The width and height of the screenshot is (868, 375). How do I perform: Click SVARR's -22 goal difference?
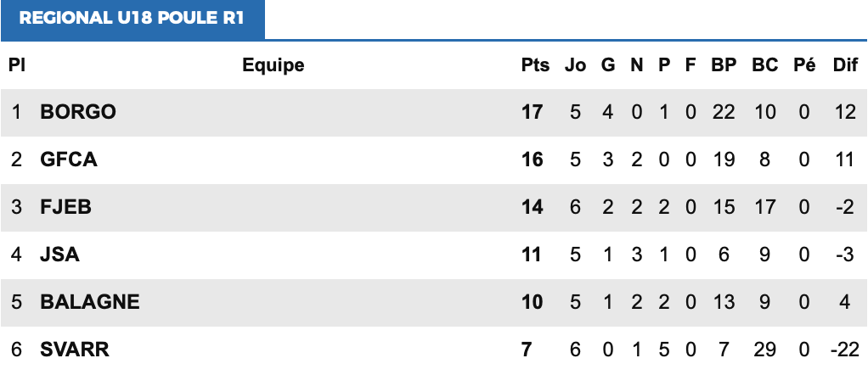pos(845,350)
